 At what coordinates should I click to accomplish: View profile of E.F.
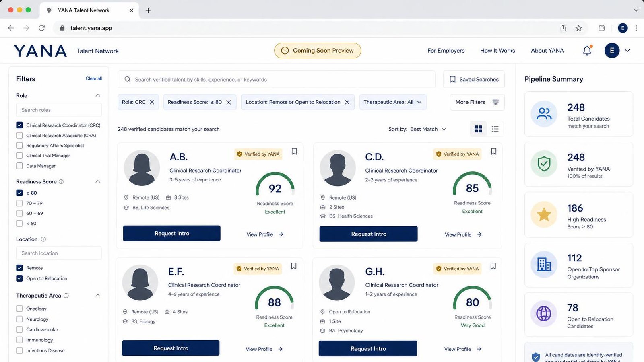coord(264,349)
